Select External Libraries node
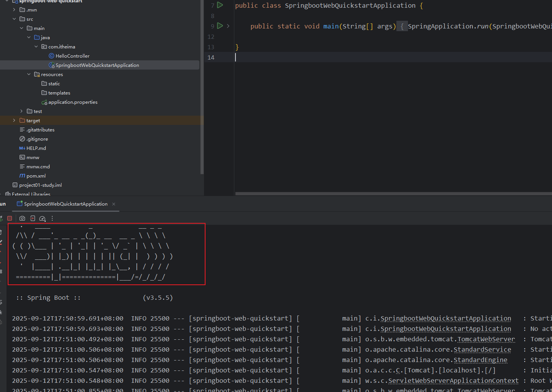This screenshot has height=392, width=552. [31, 194]
